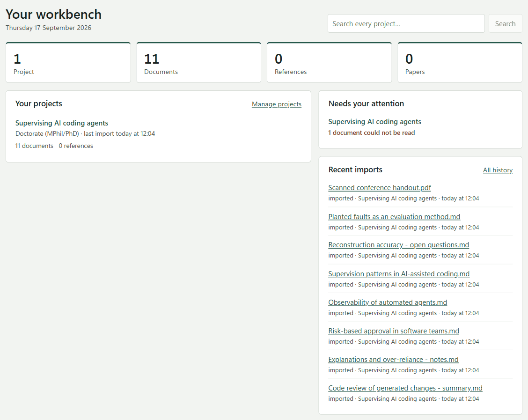Open Observability of automated agents.md

pyautogui.click(x=388, y=302)
